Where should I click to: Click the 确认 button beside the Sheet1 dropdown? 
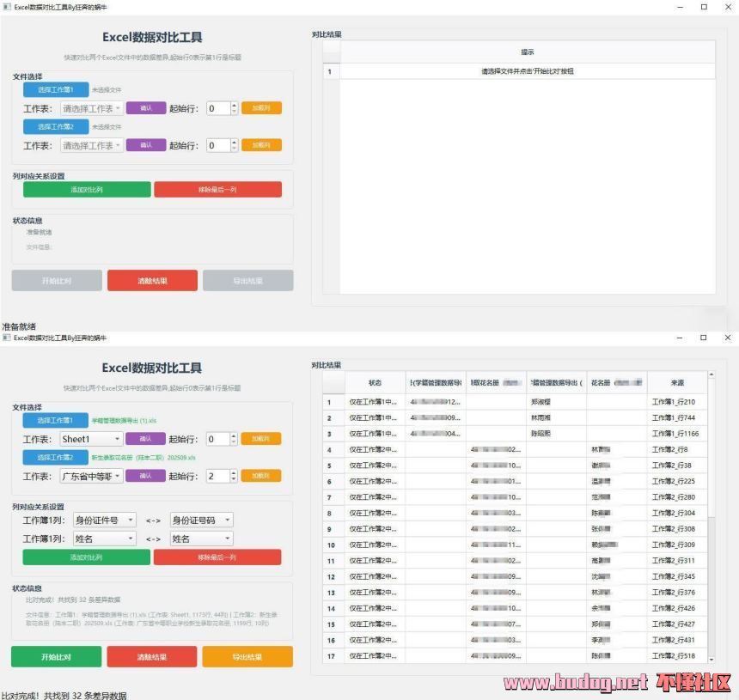[x=145, y=439]
